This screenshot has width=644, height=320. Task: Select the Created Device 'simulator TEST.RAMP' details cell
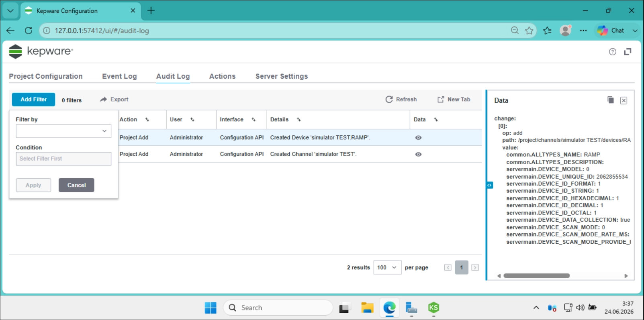[338, 138]
